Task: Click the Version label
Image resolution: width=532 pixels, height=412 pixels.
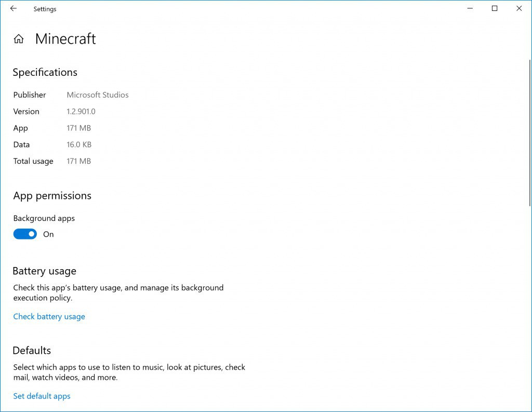Action: [x=26, y=111]
